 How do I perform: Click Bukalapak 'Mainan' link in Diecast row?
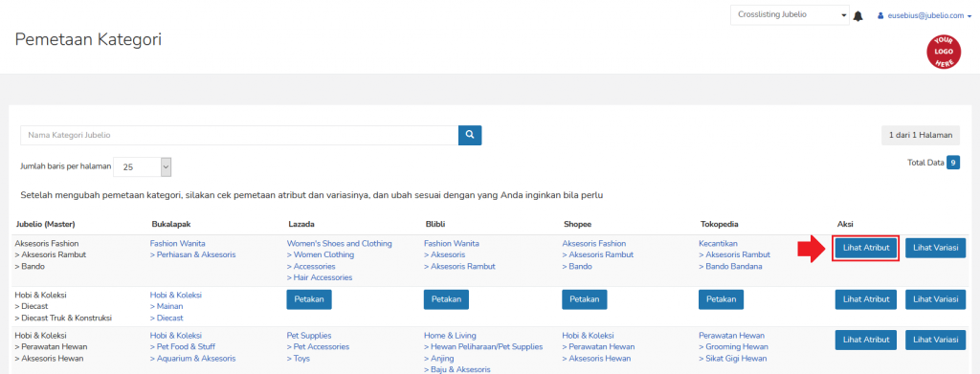pyautogui.click(x=167, y=307)
